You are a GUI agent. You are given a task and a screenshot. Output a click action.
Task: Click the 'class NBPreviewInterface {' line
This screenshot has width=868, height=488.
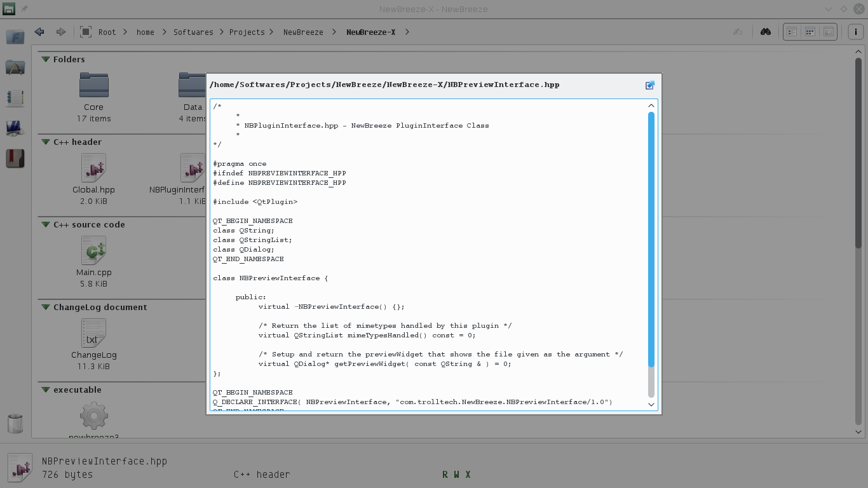(x=271, y=278)
